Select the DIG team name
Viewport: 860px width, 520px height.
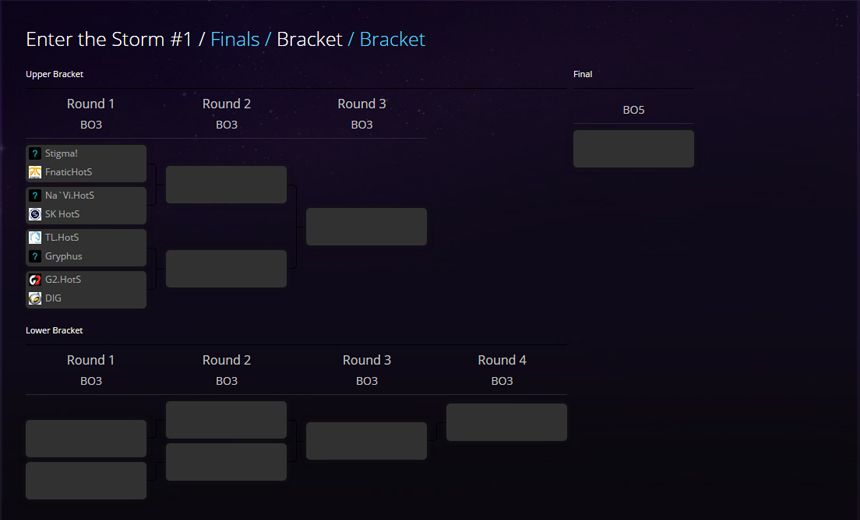coord(53,298)
